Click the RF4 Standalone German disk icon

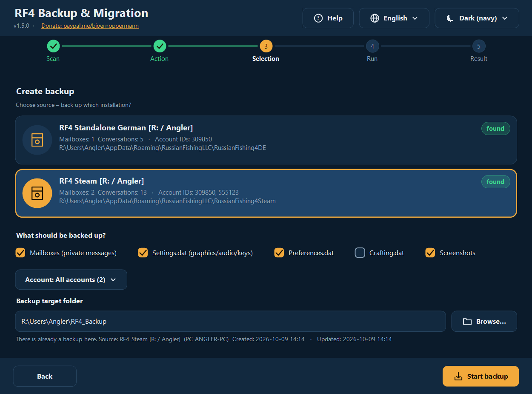point(37,140)
